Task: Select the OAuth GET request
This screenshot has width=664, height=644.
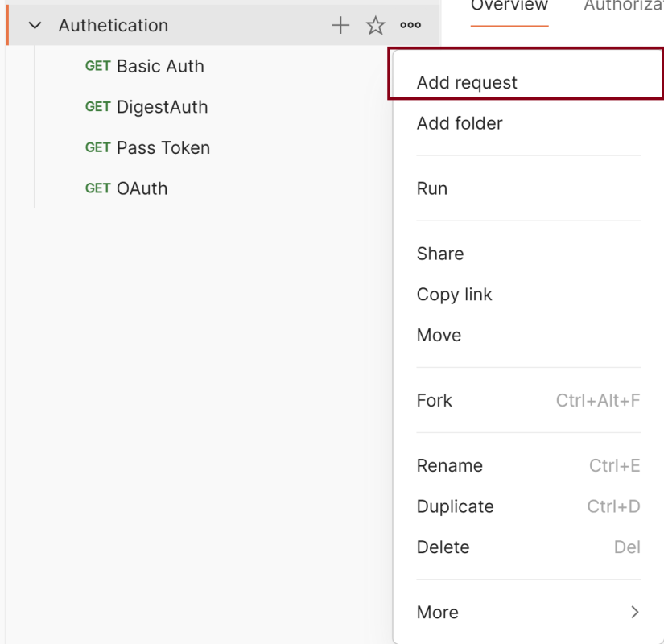Action: point(142,188)
